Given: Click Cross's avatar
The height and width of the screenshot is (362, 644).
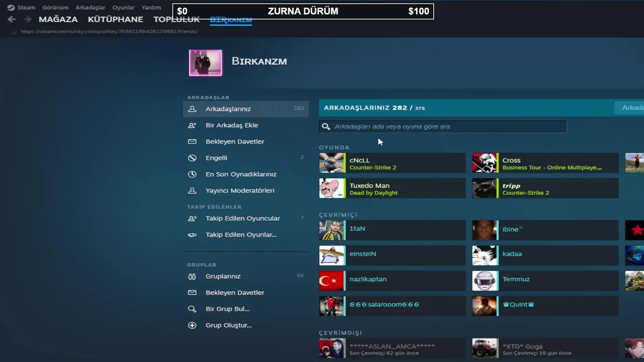Looking at the screenshot, I should 485,163.
